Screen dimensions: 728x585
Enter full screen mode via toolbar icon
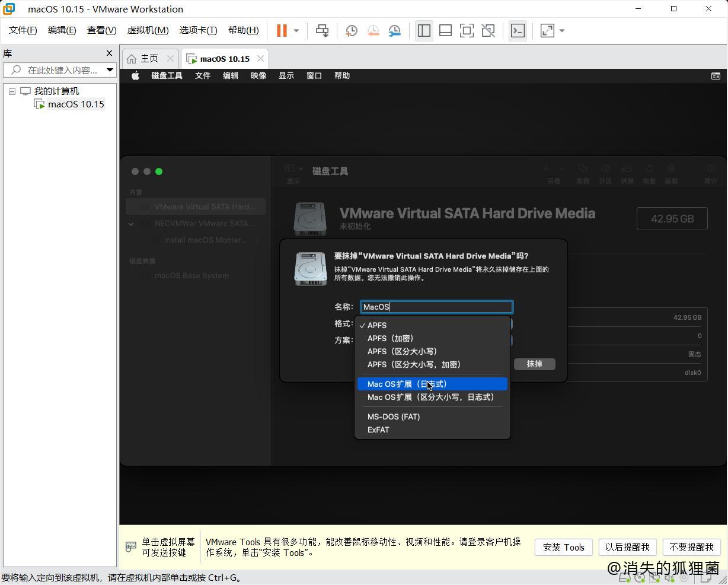point(467,30)
